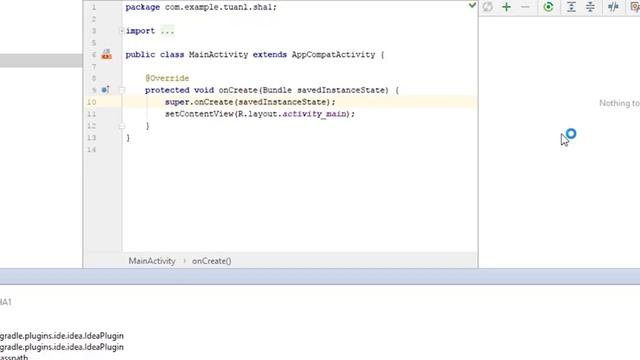
Task: Click the refresh Gradle projects icon
Action: pyautogui.click(x=487, y=7)
